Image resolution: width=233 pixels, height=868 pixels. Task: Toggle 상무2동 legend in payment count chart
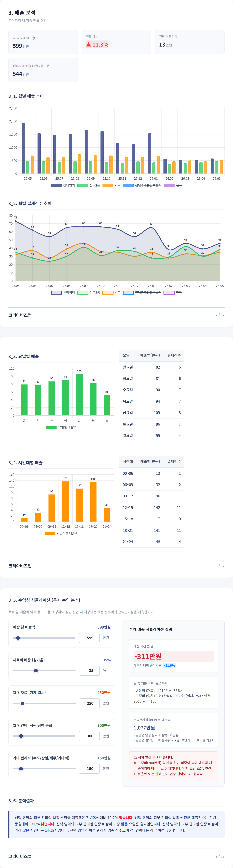(x=89, y=292)
